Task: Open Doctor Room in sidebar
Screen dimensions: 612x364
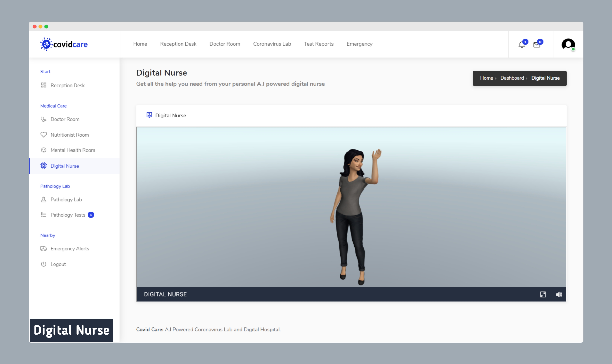Action: pos(65,119)
